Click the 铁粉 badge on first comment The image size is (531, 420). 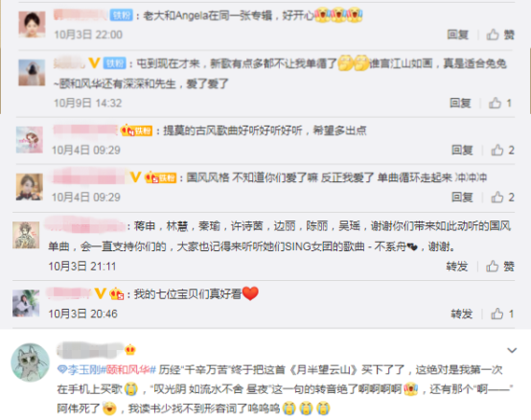[x=121, y=15]
